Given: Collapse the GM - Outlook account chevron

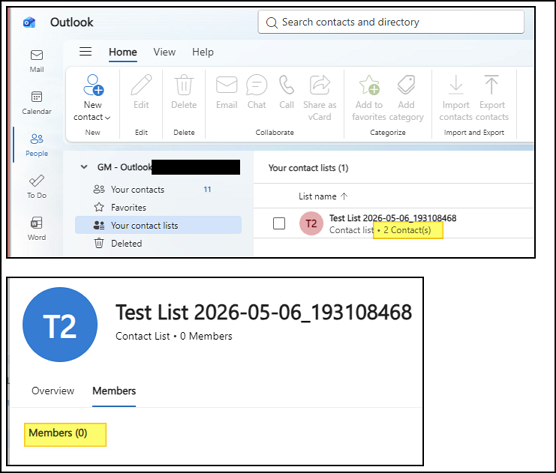Looking at the screenshot, I should point(84,167).
